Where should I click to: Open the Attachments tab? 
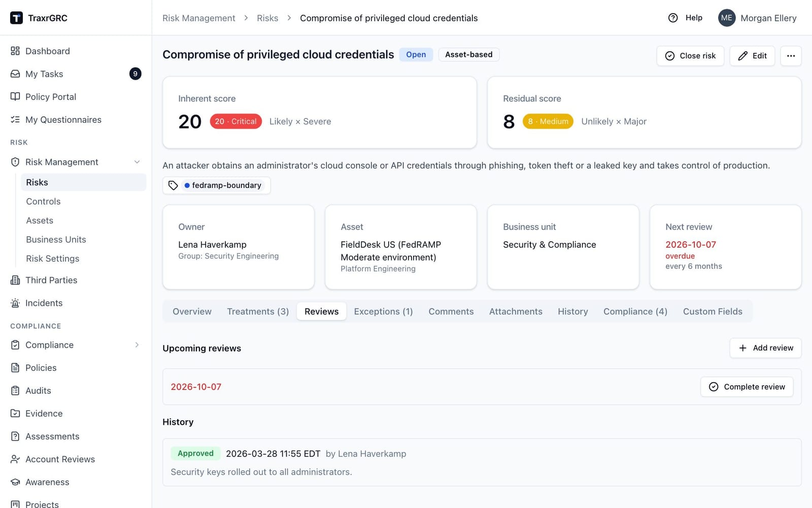point(516,311)
